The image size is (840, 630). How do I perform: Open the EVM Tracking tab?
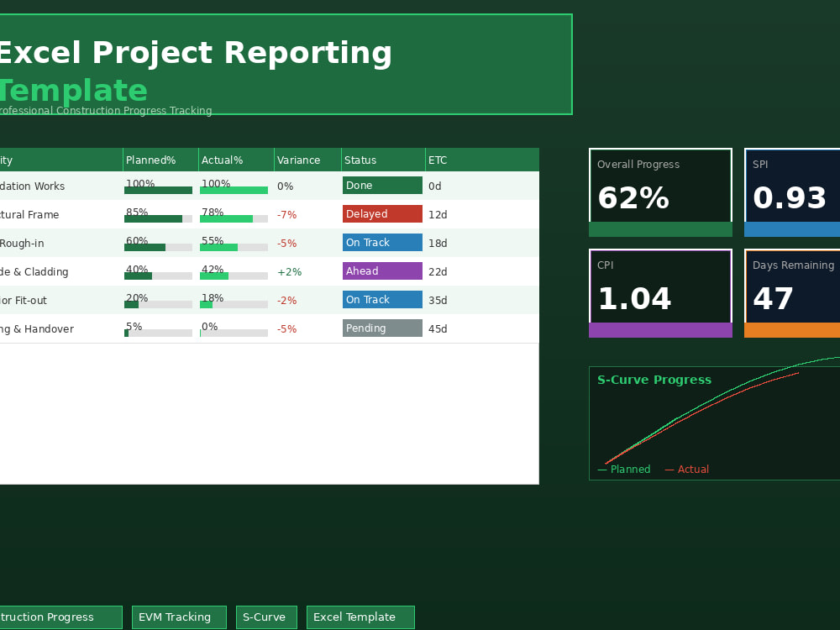pyautogui.click(x=179, y=617)
